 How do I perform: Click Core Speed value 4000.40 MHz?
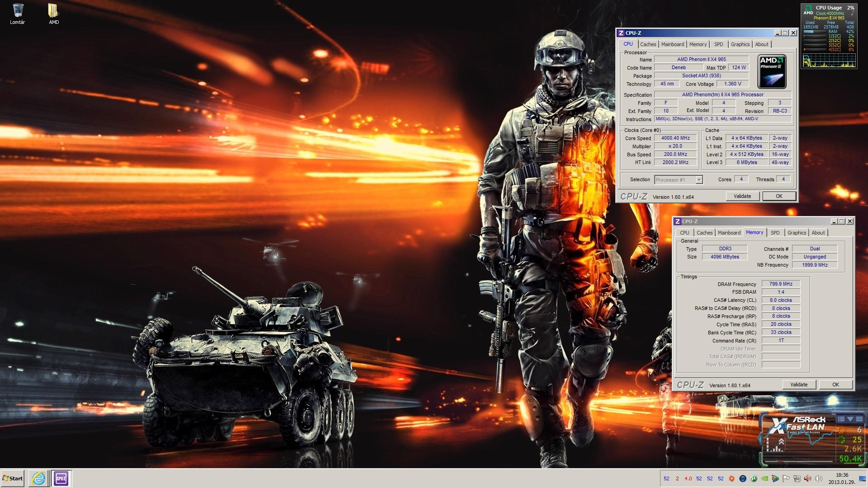pos(675,138)
